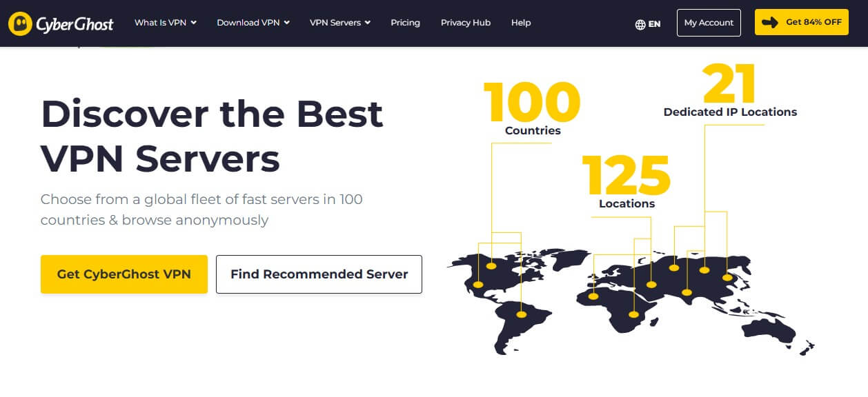Select the server marker on South America

coord(522,313)
